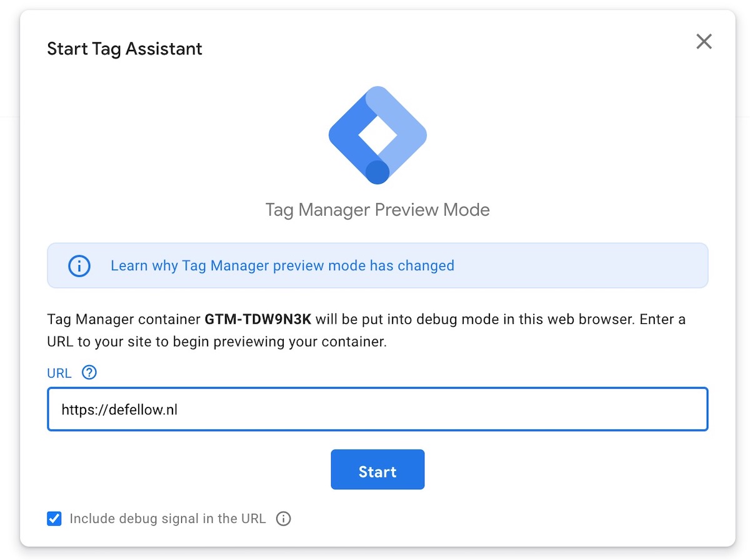Click the container ID GTM-TDW9N3K text
The image size is (750, 560).
coord(257,319)
